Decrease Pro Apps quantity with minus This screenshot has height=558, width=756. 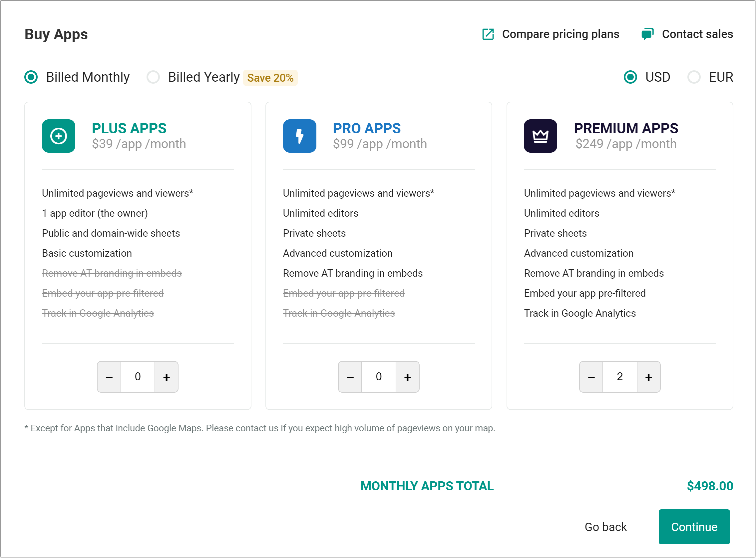(350, 377)
